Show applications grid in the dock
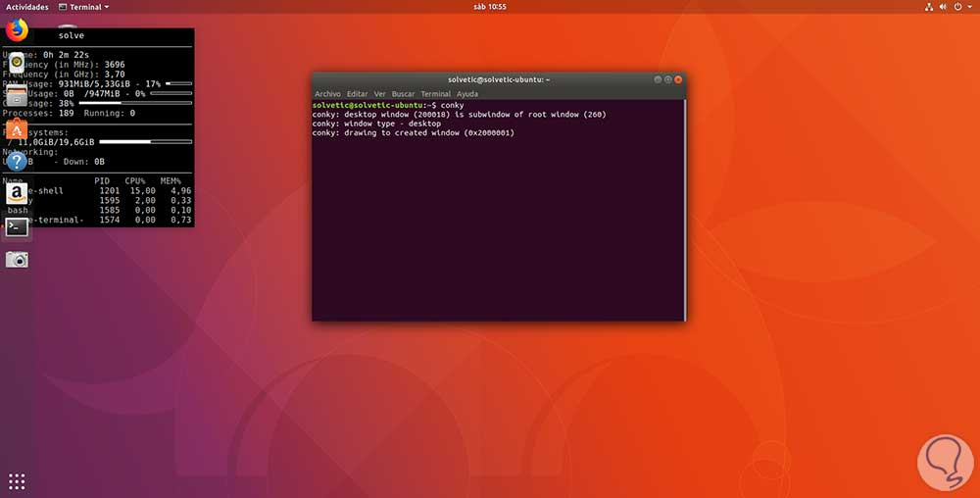Screen dimensions: 980x498 tap(17, 481)
